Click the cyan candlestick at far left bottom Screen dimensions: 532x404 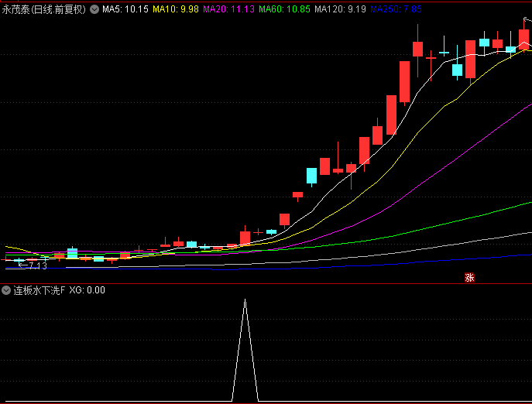coord(72,252)
